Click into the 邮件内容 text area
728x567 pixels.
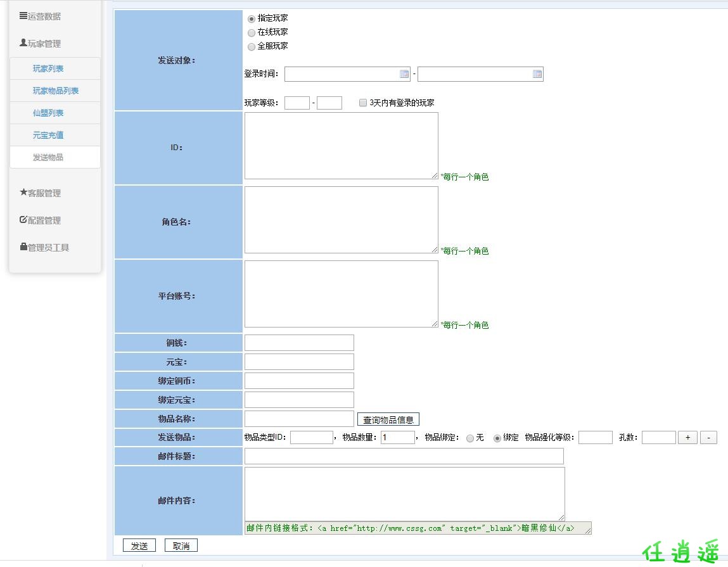tap(404, 494)
